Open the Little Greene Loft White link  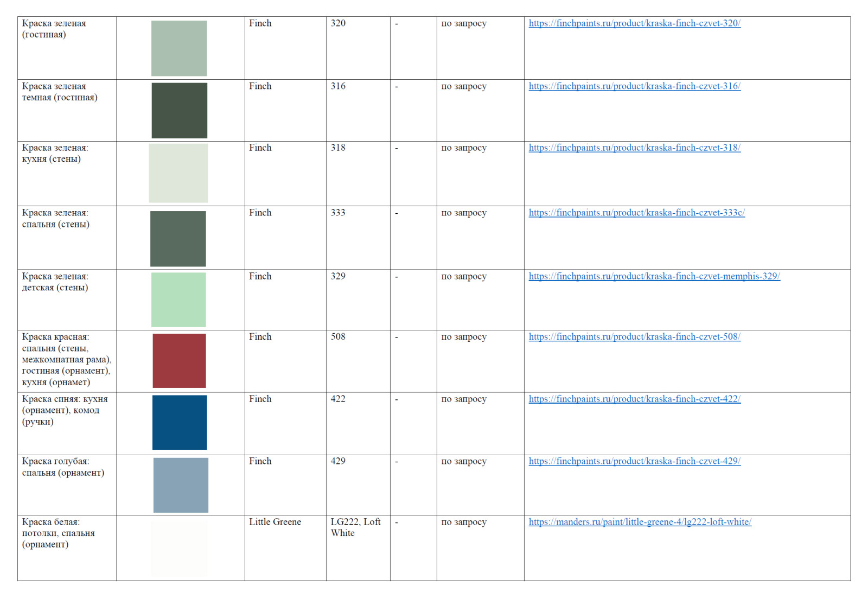640,522
